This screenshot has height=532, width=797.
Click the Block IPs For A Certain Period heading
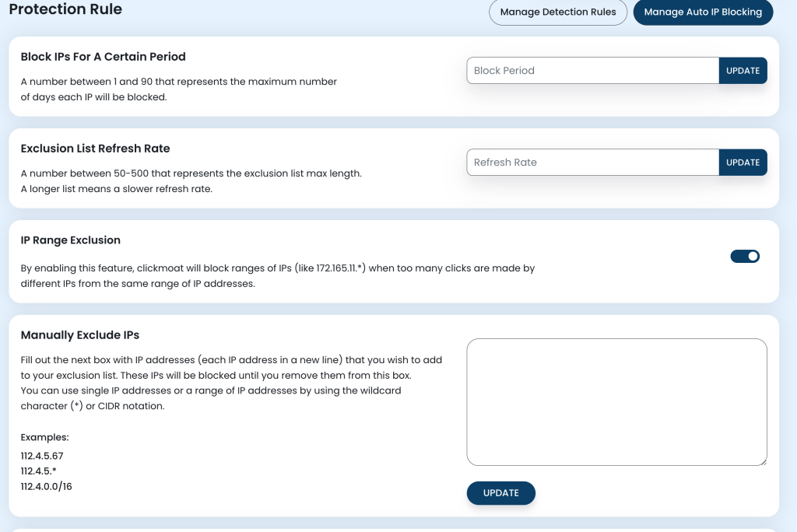click(104, 57)
